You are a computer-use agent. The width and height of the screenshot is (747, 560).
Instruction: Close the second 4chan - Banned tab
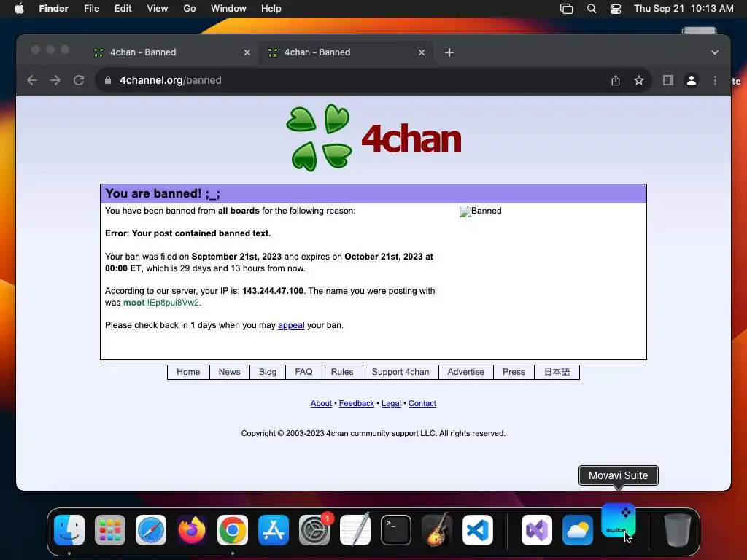pyautogui.click(x=422, y=52)
